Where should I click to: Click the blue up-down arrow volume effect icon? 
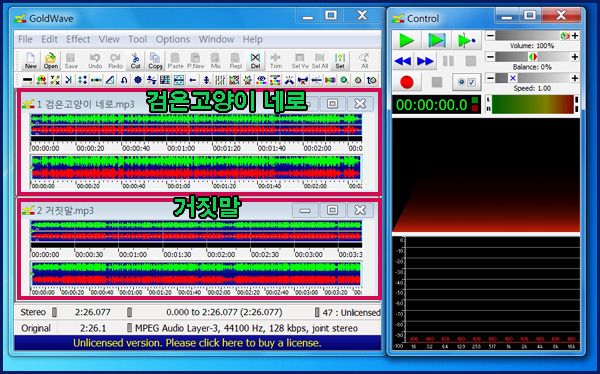point(206,80)
